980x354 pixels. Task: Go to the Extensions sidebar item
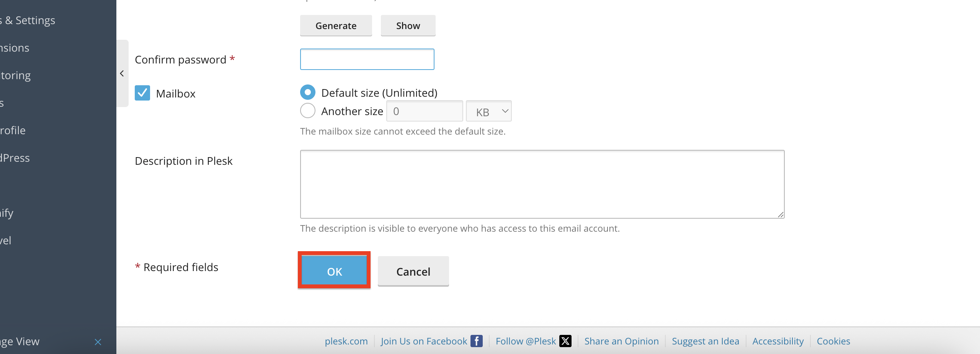tap(15, 48)
